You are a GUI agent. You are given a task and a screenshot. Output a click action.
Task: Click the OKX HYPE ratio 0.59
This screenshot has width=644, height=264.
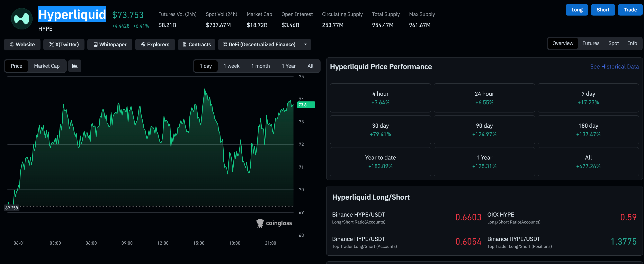coord(628,217)
